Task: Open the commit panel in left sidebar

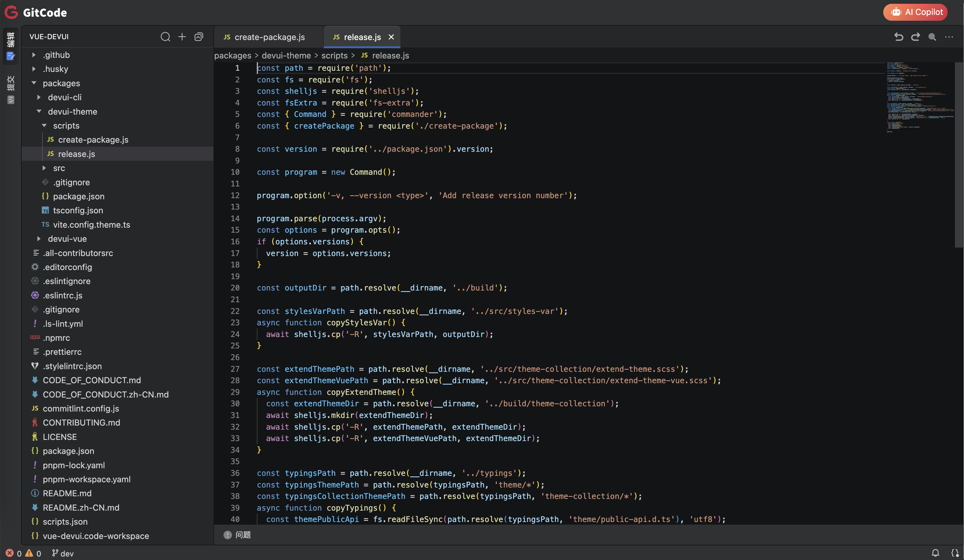Action: [x=11, y=90]
